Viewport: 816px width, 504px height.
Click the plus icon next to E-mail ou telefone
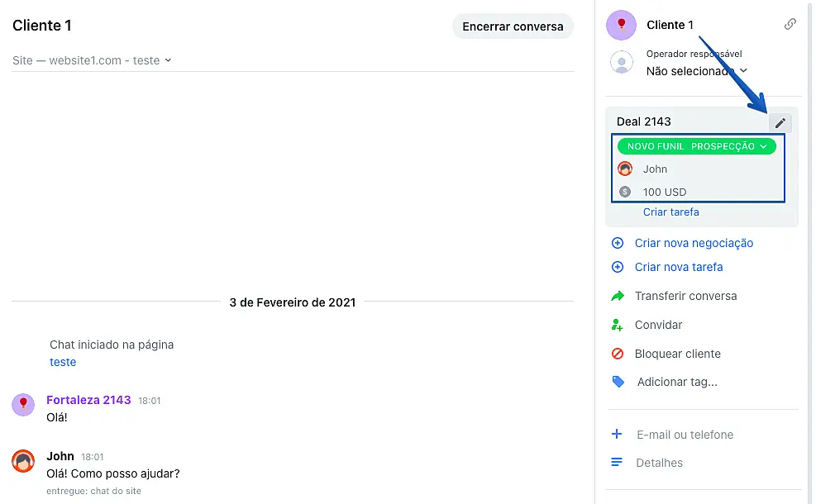(617, 434)
